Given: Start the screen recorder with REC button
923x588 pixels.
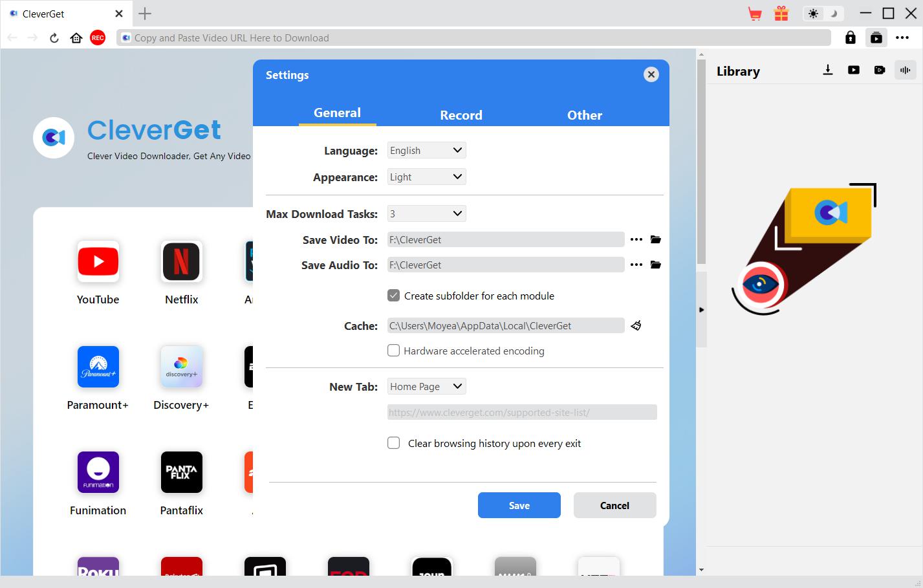Looking at the screenshot, I should click(98, 38).
